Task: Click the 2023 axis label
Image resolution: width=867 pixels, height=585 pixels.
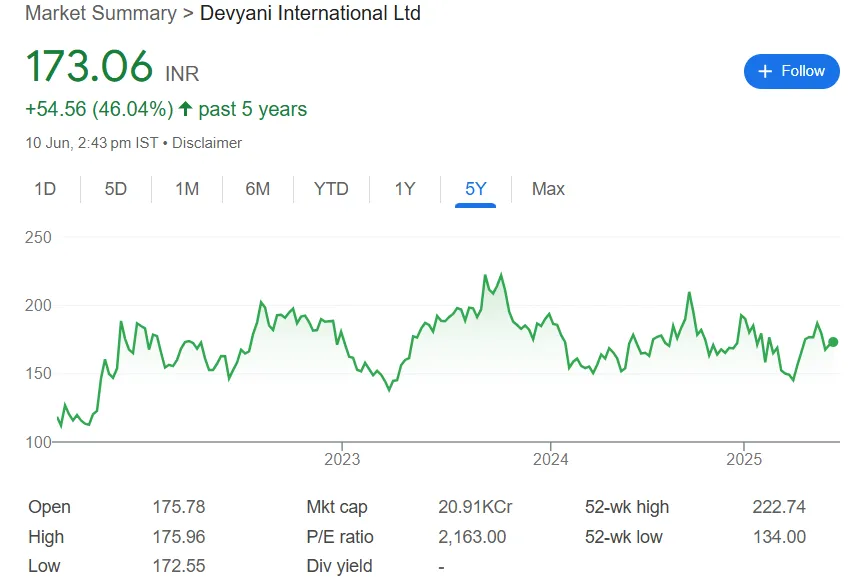Action: pyautogui.click(x=342, y=459)
